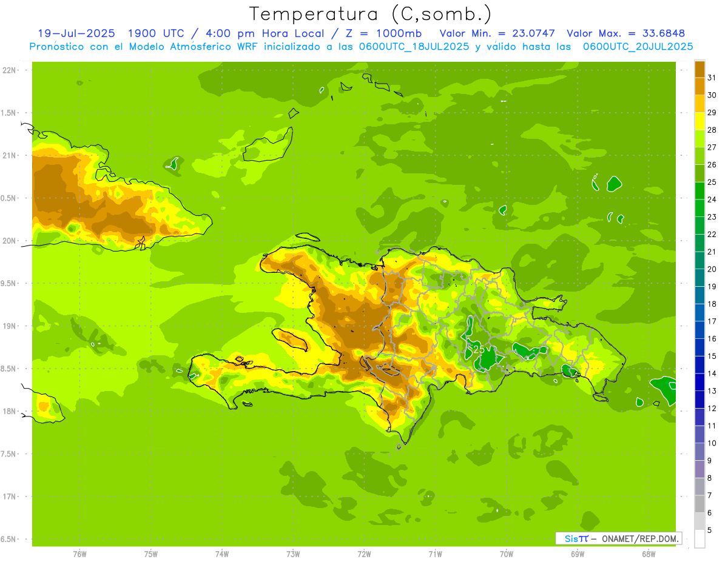Click the '75W' longitude axis label
The image size is (728, 562).
click(x=150, y=554)
